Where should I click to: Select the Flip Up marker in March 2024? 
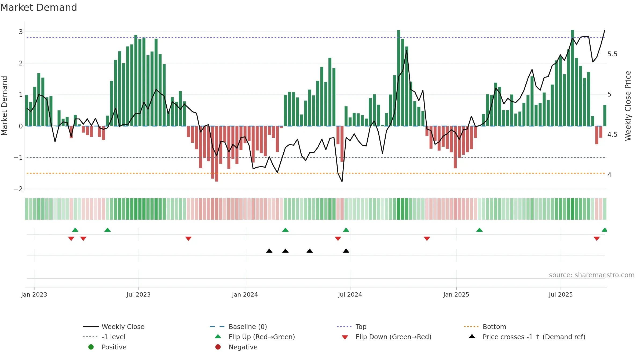click(286, 230)
